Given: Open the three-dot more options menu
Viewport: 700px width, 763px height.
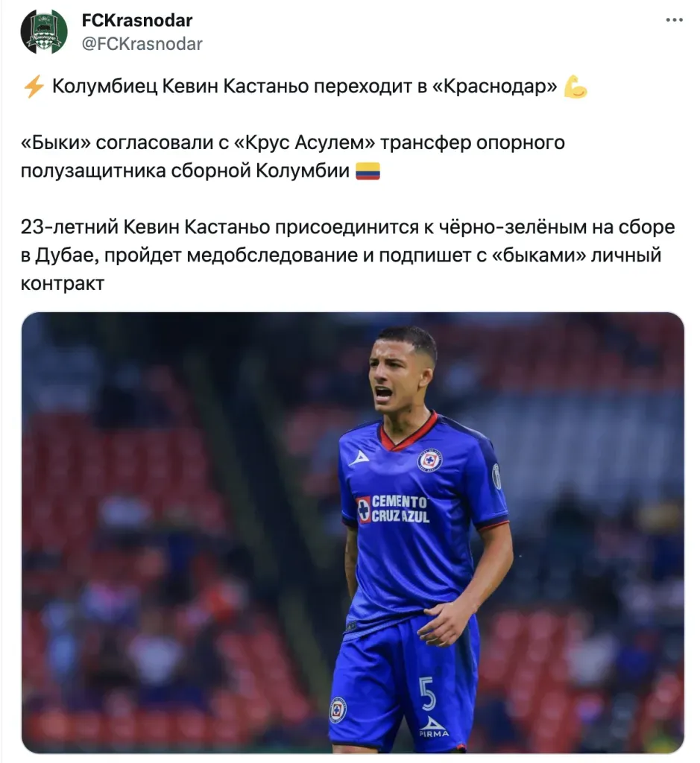Looking at the screenshot, I should click(674, 20).
